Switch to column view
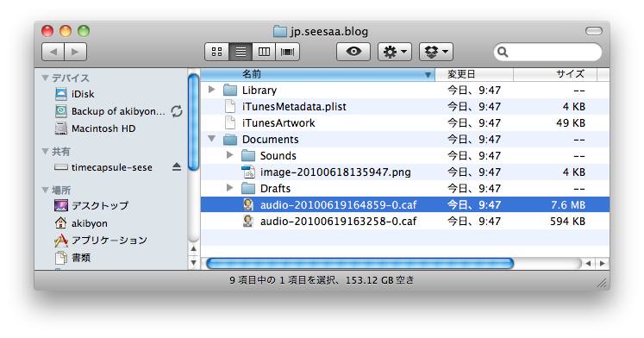The height and width of the screenshot is (338, 644). tap(264, 52)
